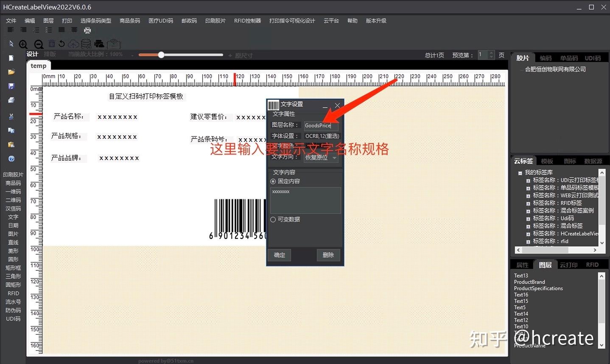Open the 字体设置 OCRB font selector
The image size is (610, 364).
pyautogui.click(x=322, y=136)
